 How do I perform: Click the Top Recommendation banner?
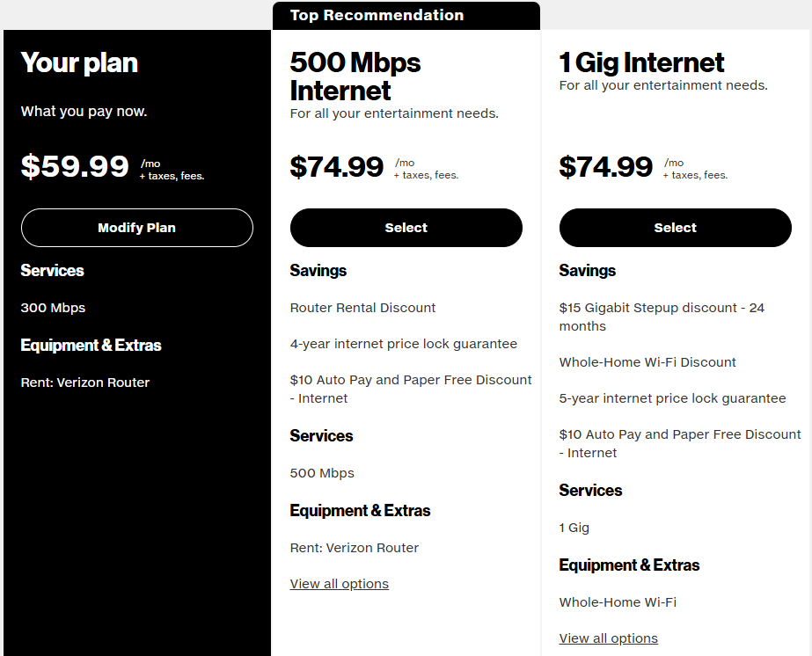coord(377,15)
